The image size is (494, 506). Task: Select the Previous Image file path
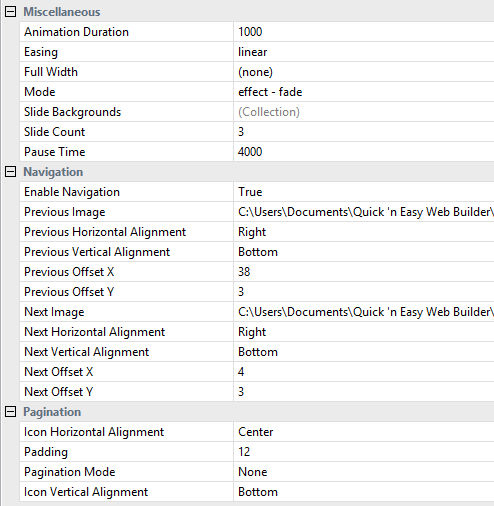coord(364,212)
